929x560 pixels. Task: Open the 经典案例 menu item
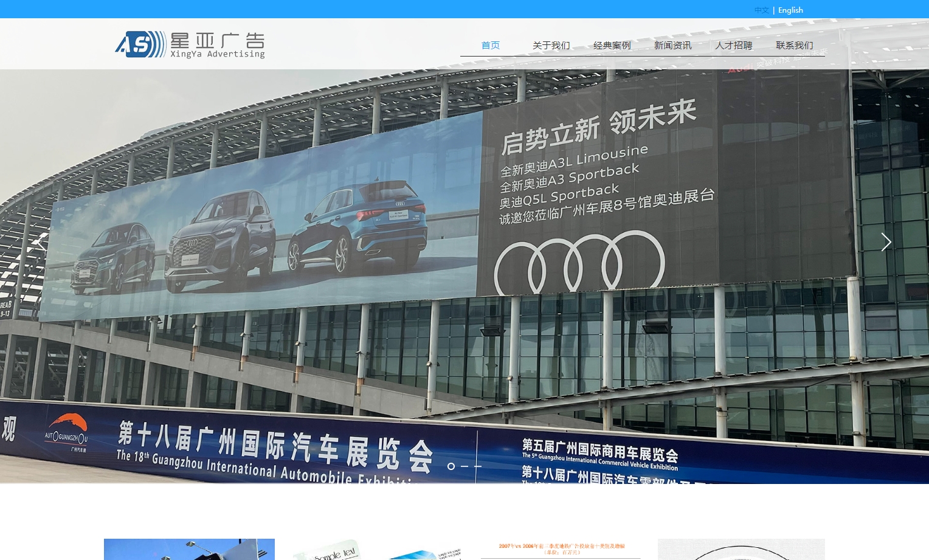click(x=612, y=46)
